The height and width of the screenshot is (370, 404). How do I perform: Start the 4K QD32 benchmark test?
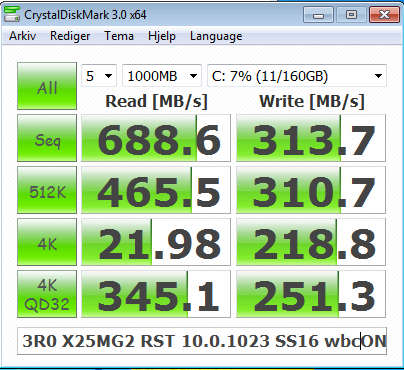(x=47, y=294)
